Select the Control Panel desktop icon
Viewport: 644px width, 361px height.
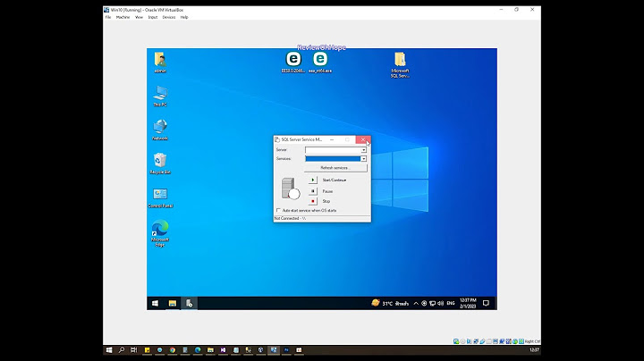click(x=160, y=197)
